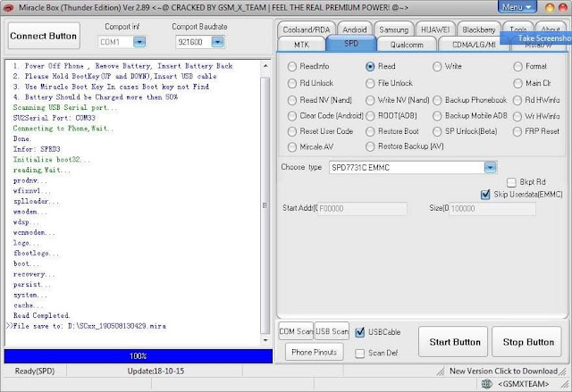Viewport: 572px width, 392px height.
Task: Open the Coolsand/RDA tab
Action: click(306, 29)
